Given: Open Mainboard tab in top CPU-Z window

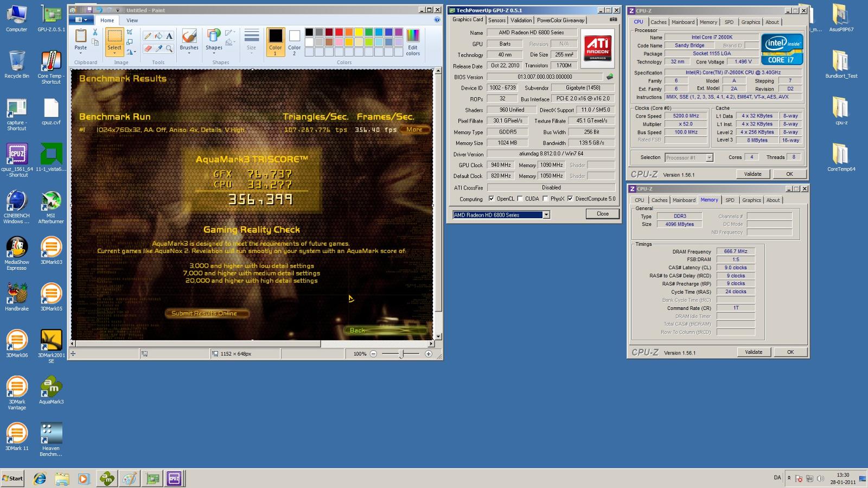Looking at the screenshot, I should [x=683, y=22].
